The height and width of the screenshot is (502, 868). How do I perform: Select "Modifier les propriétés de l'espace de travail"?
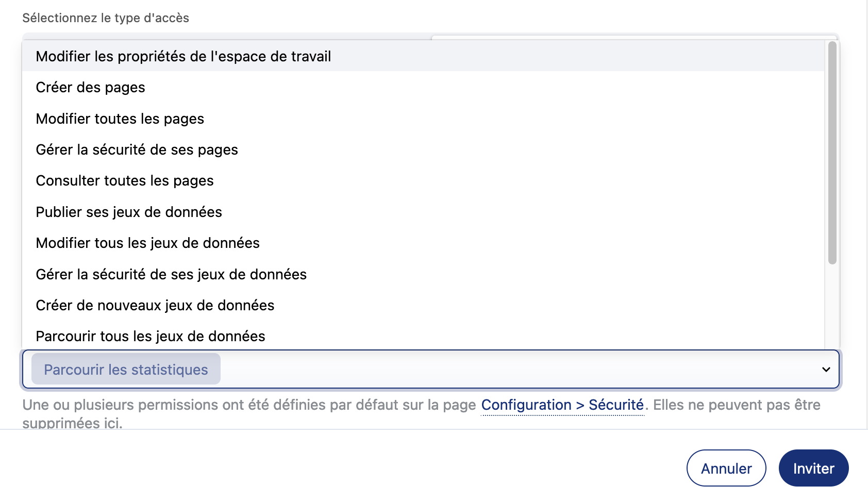(183, 56)
